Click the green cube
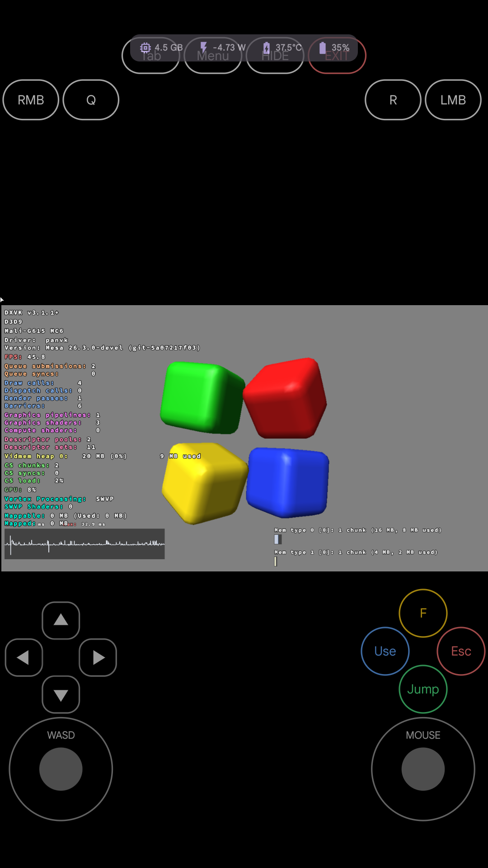 202,397
